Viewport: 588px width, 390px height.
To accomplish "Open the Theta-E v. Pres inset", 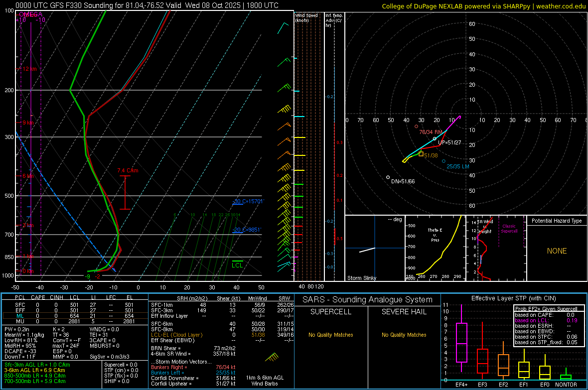I will pos(435,248).
